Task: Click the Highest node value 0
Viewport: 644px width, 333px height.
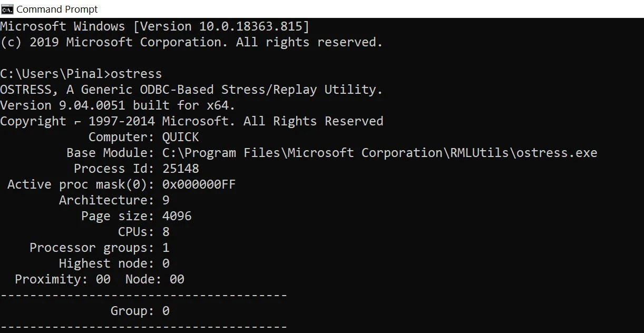Action: (x=165, y=263)
